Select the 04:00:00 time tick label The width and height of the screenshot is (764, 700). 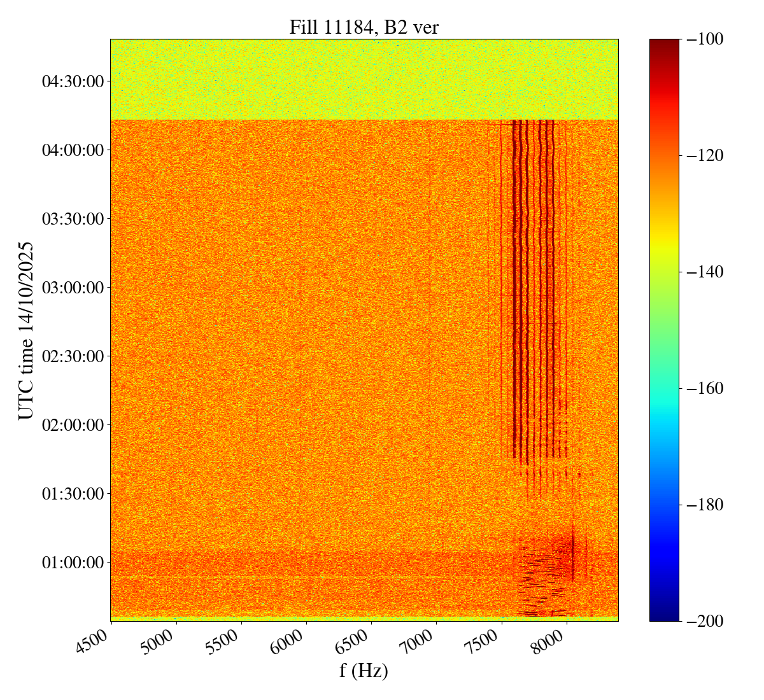pyautogui.click(x=72, y=150)
